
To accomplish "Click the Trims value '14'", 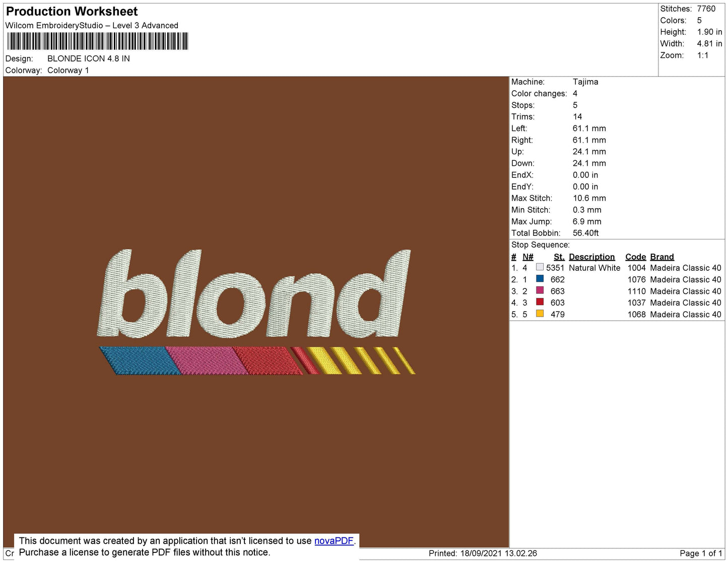I will pos(577,116).
